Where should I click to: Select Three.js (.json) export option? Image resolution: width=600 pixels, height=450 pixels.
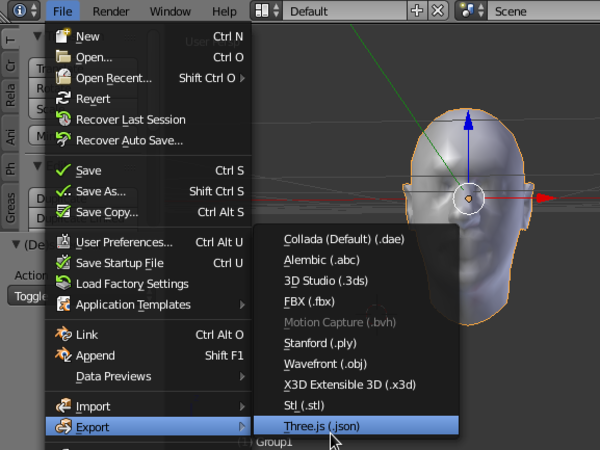tap(322, 426)
